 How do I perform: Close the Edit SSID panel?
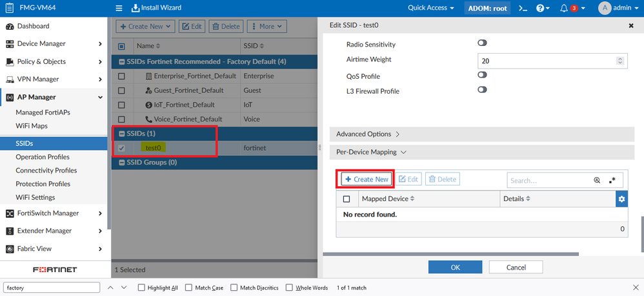(631, 25)
